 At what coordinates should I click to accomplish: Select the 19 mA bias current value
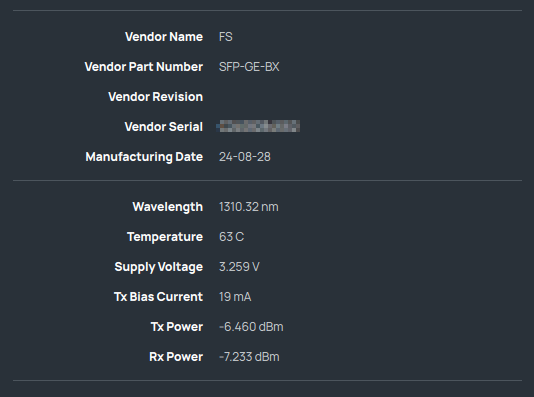click(x=235, y=297)
